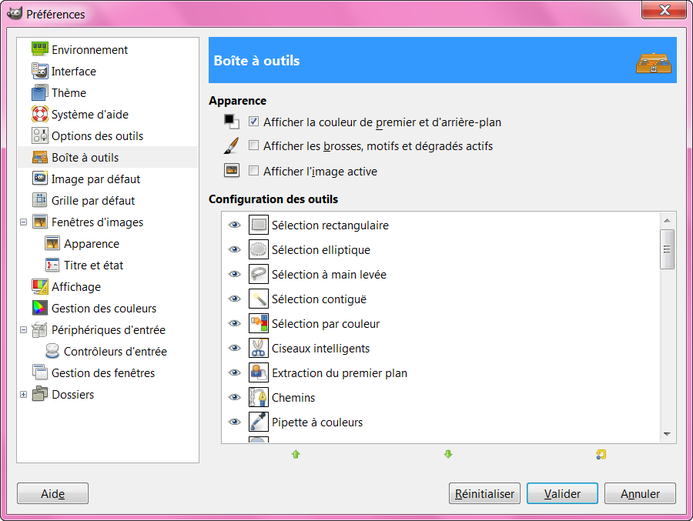Reset tool order with the yellow icon
Screen dimensions: 693x521
601,454
